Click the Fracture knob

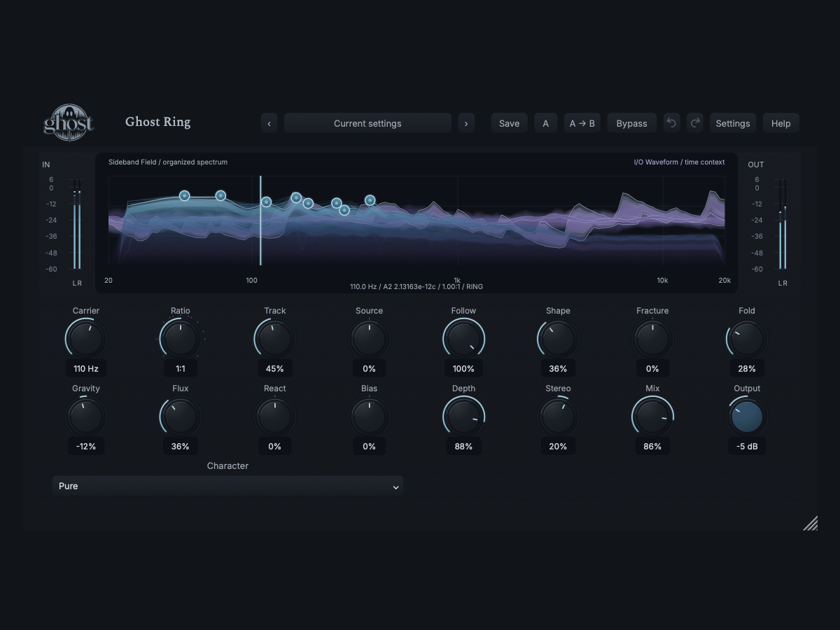coord(652,339)
